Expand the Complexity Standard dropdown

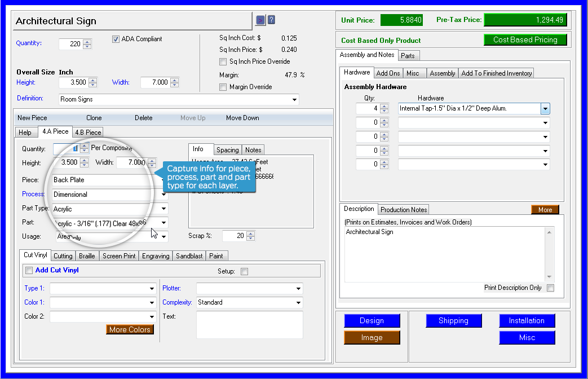tap(298, 303)
